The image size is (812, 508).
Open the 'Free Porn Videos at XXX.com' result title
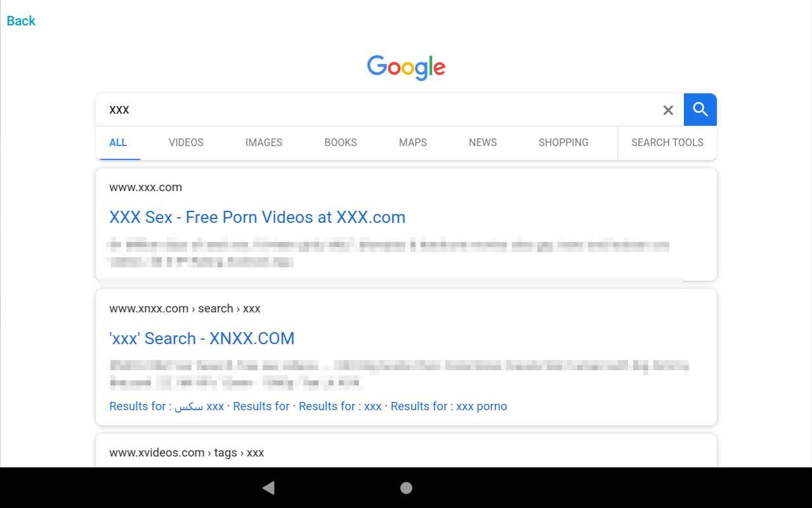click(x=258, y=217)
